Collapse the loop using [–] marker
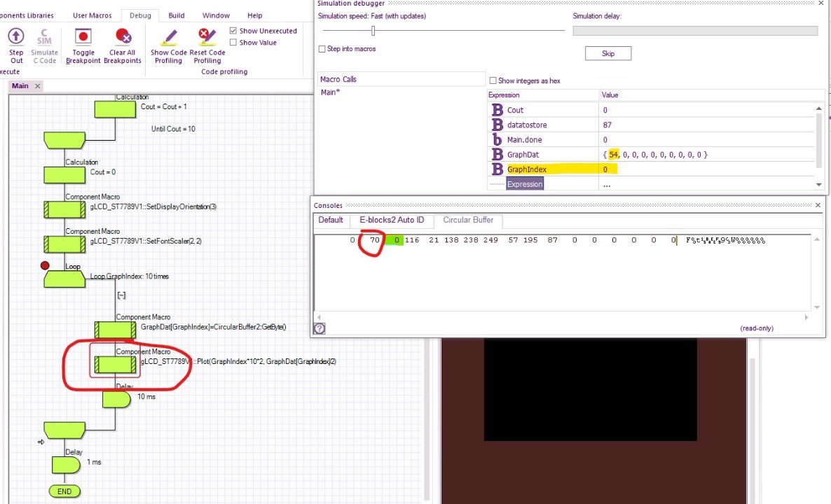Screen dimensions: 831x504 pos(121,295)
